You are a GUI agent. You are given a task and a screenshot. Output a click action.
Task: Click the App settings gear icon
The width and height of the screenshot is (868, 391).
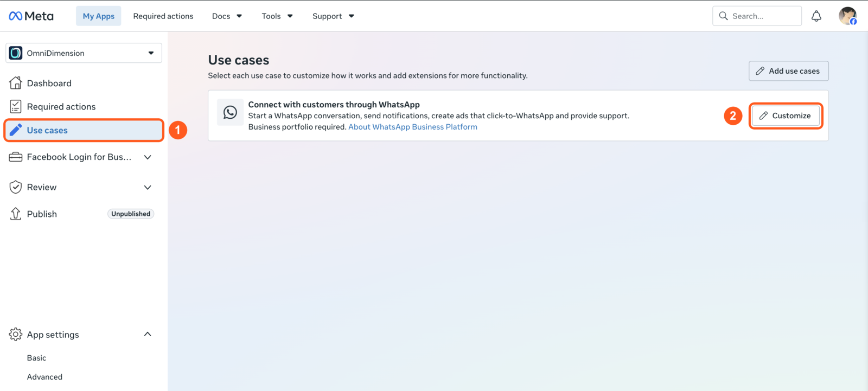pyautogui.click(x=16, y=335)
